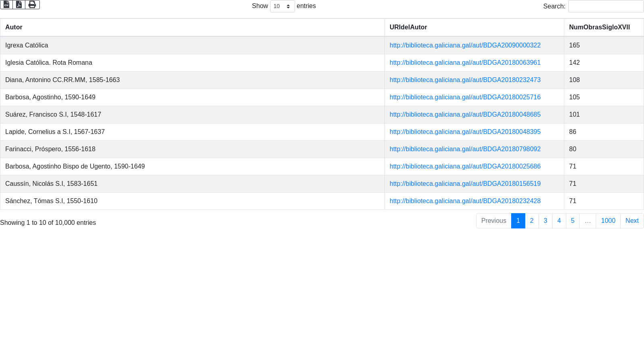Follow the Diana, Antonino author URI
644x362 pixels.
coord(465,80)
